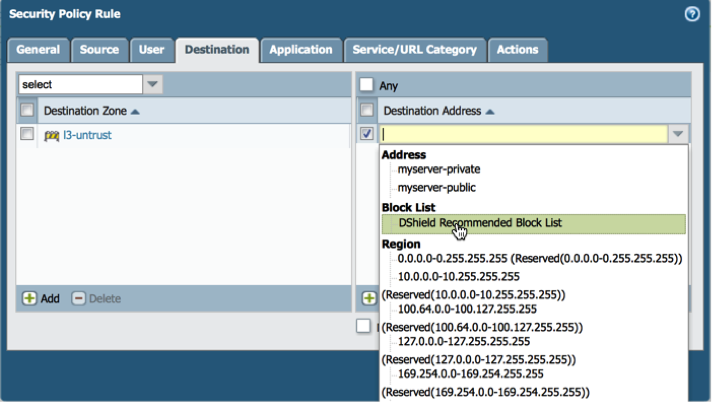Viewport: 712px width, 402px height.
Task: Open the help icon in the dialog header
Action: coord(692,14)
